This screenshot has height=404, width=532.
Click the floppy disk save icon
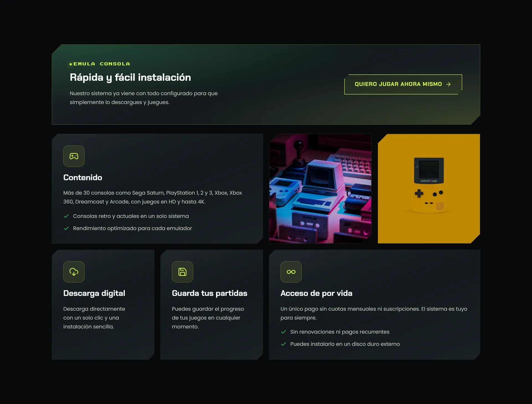coord(182,272)
